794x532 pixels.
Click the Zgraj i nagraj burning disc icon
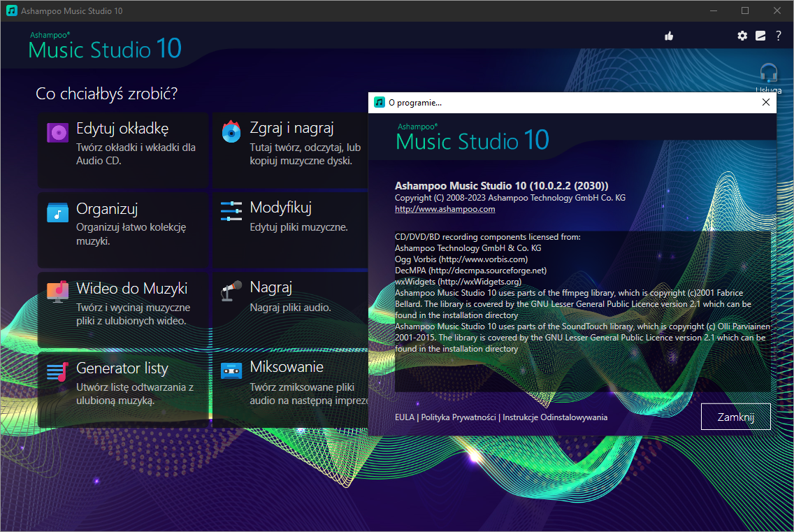(231, 131)
